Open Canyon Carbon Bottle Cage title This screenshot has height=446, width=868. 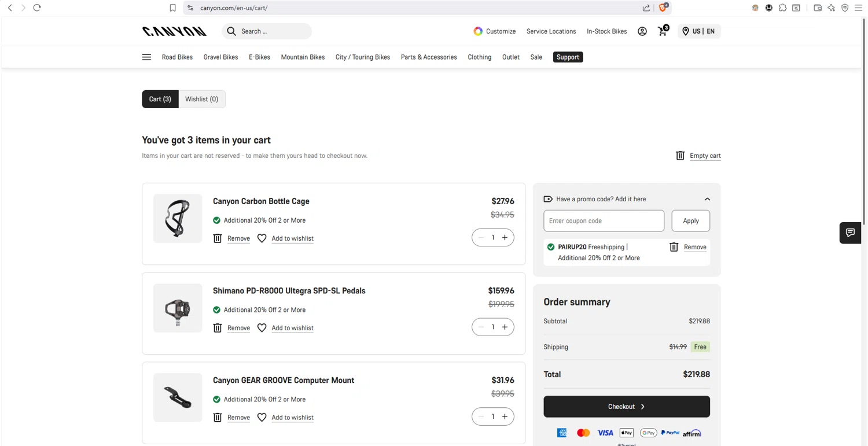coord(261,201)
